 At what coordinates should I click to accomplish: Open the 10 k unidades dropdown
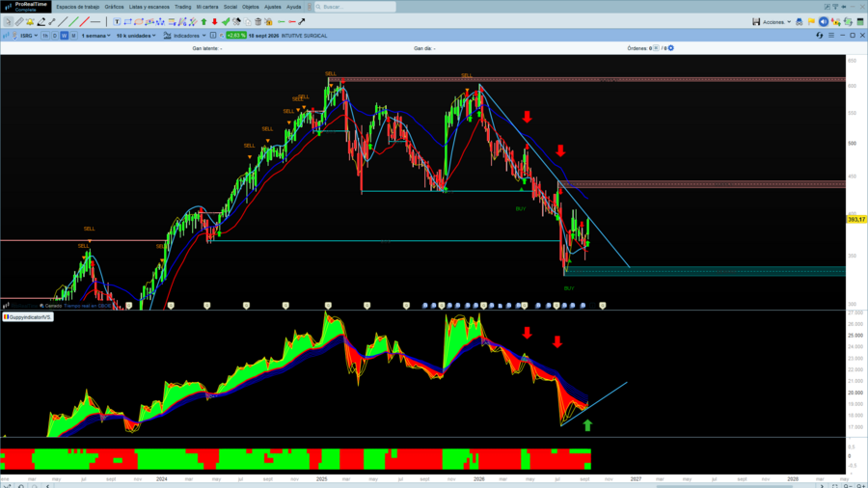pyautogui.click(x=136, y=36)
